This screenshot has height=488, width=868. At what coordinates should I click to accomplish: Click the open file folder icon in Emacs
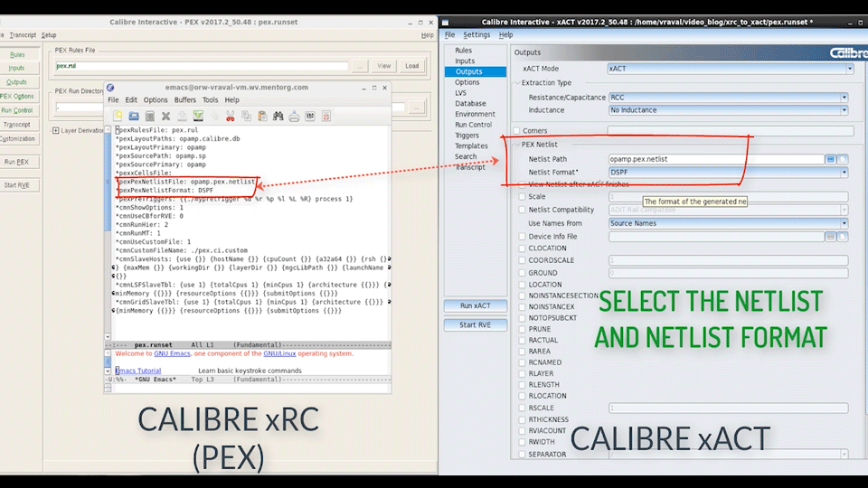tap(134, 116)
